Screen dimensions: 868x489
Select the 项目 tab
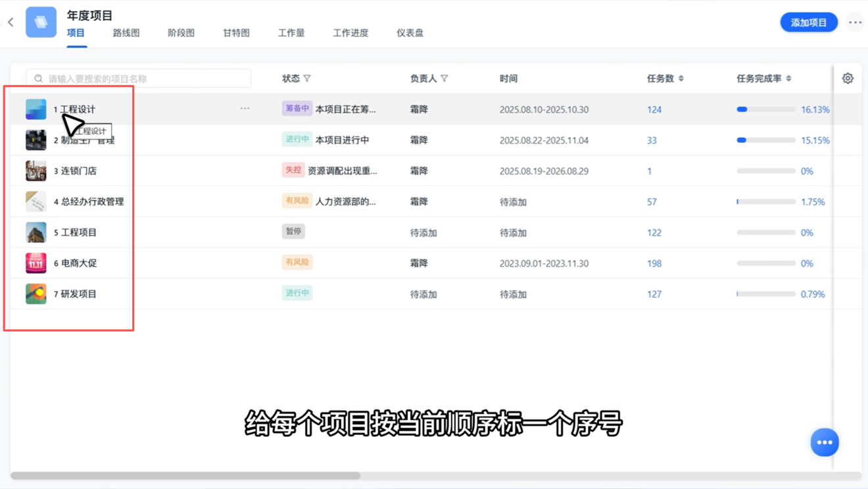click(x=76, y=33)
